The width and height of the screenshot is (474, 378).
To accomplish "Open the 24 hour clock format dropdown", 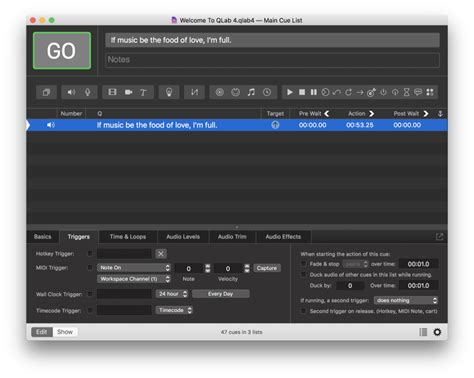I will 172,294.
